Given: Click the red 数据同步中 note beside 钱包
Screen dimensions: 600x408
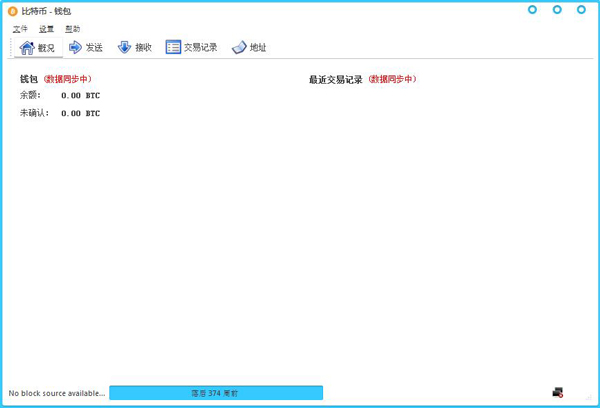Looking at the screenshot, I should [67, 79].
